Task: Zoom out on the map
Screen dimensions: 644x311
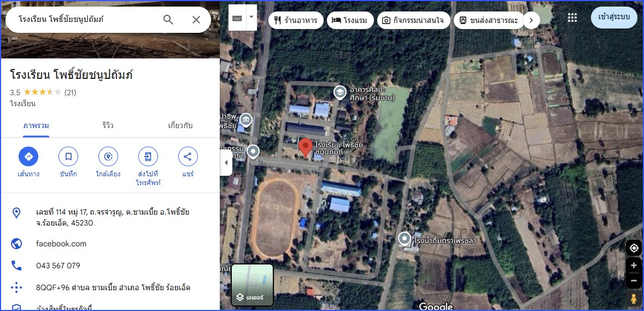Action: point(634,280)
